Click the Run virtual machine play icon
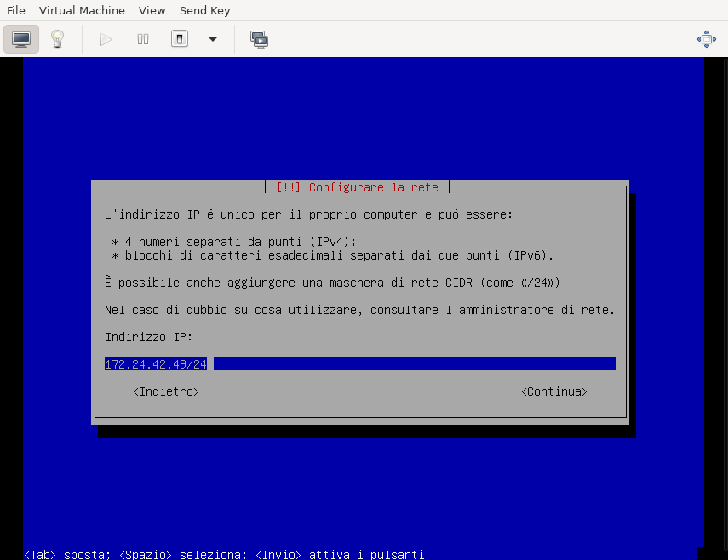 106,39
